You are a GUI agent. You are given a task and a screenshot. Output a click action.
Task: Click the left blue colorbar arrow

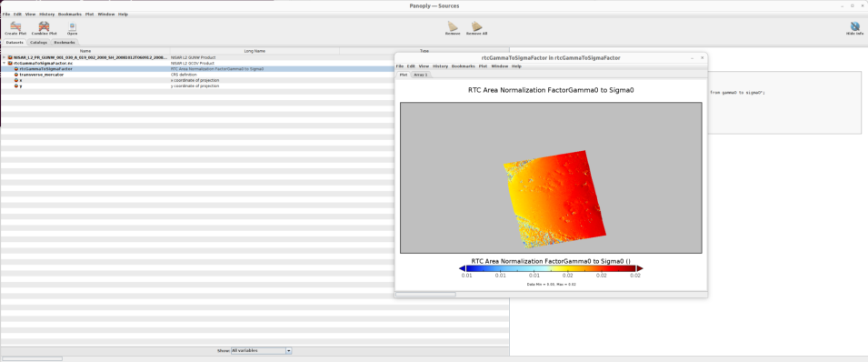pos(463,268)
